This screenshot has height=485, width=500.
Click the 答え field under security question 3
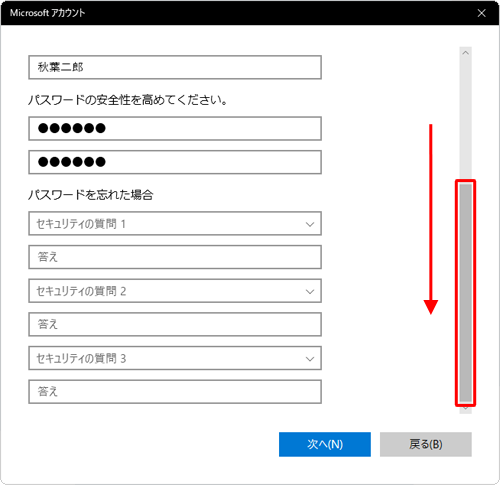(x=175, y=392)
